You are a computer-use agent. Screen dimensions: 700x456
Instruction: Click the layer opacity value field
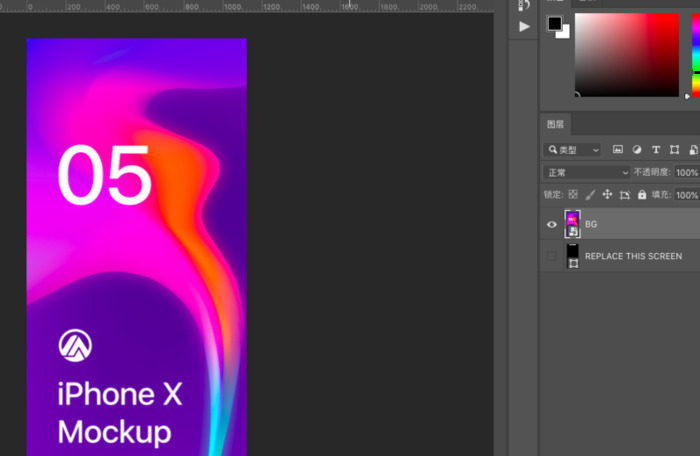[x=686, y=172]
